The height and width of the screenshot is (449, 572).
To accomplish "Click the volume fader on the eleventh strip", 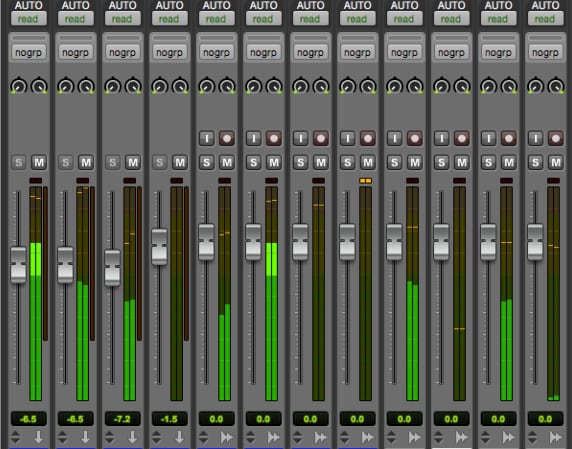I will pyautogui.click(x=488, y=242).
